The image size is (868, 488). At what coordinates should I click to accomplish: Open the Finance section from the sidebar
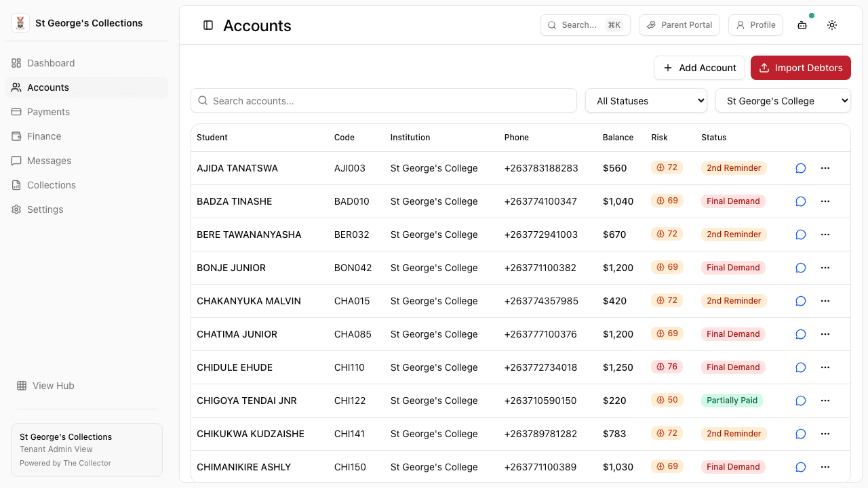pos(45,136)
